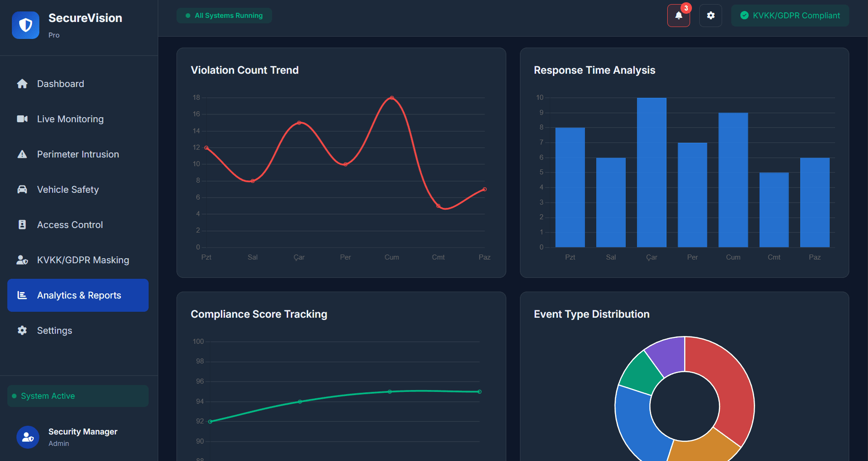Select the Analytics & Reports menu item

78,295
